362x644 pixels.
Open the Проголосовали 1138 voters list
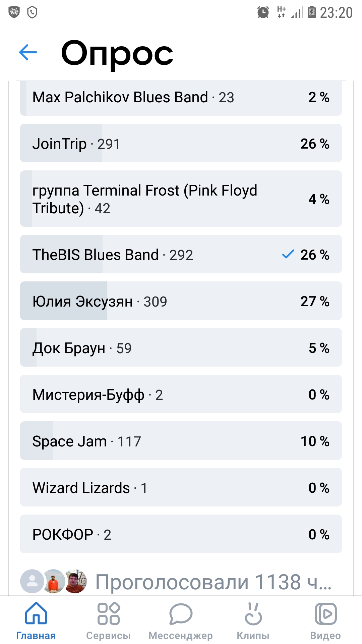(x=213, y=582)
